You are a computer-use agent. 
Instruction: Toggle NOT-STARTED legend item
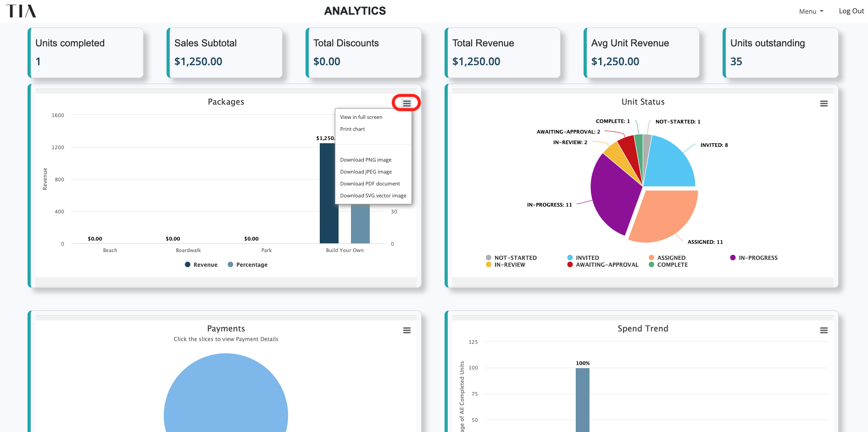point(511,258)
